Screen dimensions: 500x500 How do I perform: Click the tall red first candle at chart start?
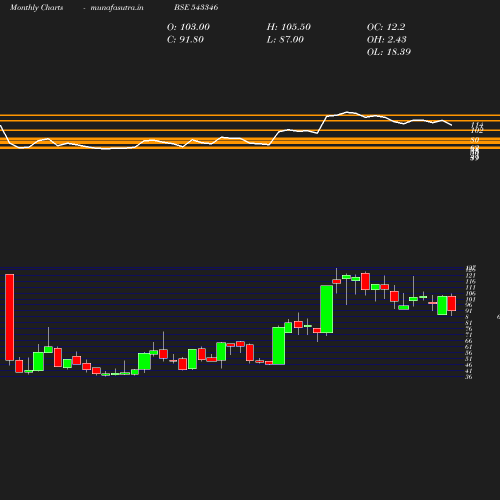(x=9, y=317)
